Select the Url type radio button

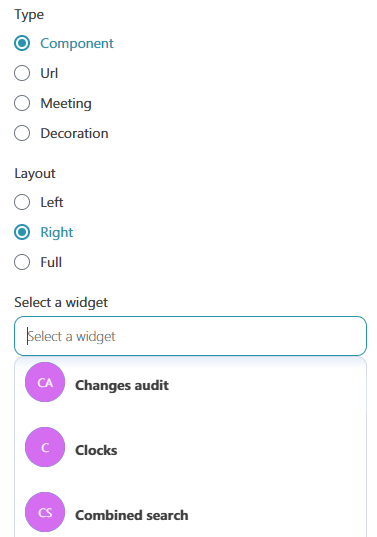[22, 73]
